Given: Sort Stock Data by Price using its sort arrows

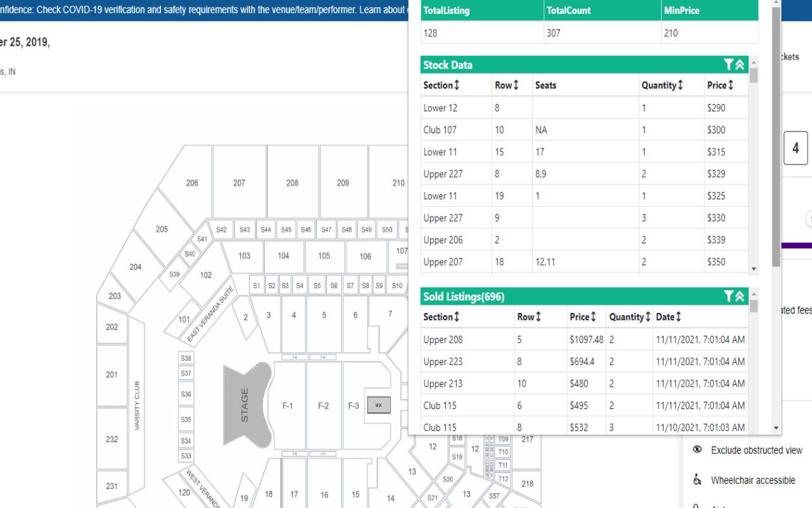Looking at the screenshot, I should coord(730,85).
